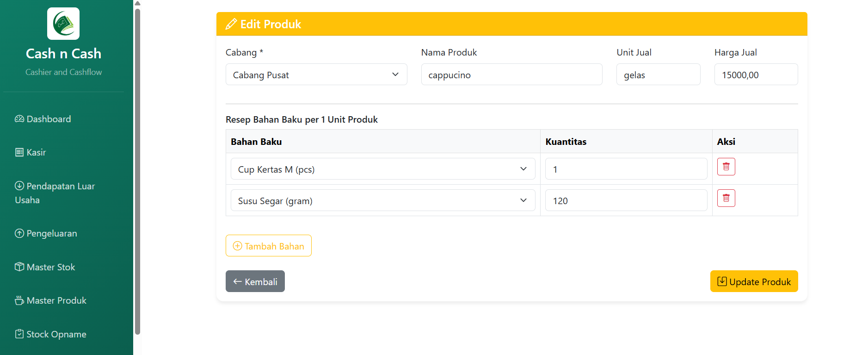Click the Edit Produk header title
The height and width of the screenshot is (355, 868).
point(271,24)
